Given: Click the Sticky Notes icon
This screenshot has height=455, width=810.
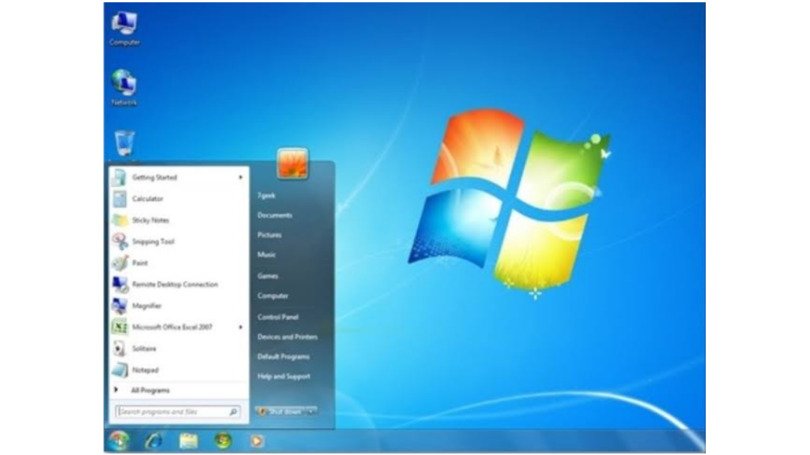Looking at the screenshot, I should point(119,220).
